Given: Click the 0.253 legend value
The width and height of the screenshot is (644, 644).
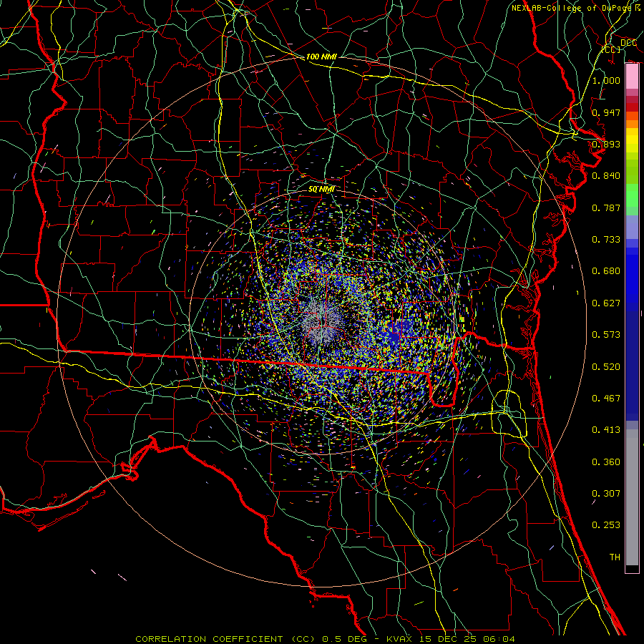Looking at the screenshot, I should coord(606,525).
